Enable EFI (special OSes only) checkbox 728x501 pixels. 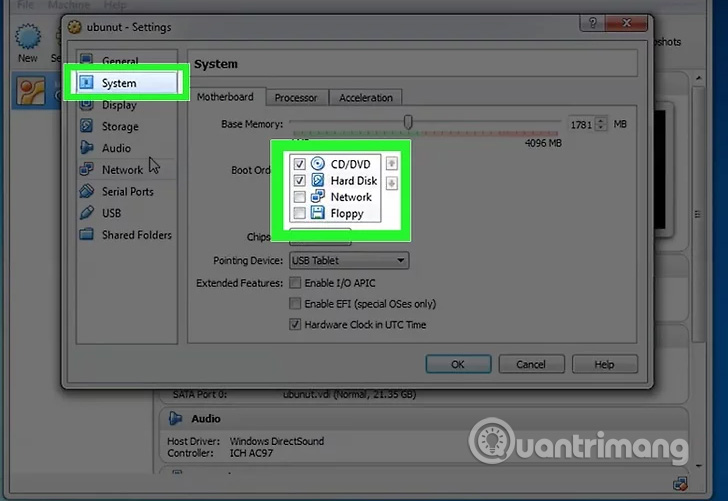(x=295, y=304)
